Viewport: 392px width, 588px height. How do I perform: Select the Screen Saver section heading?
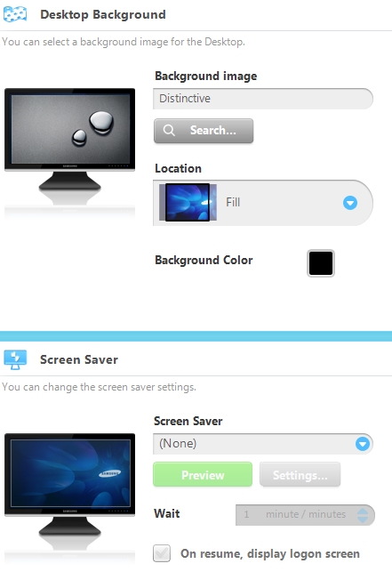click(79, 359)
